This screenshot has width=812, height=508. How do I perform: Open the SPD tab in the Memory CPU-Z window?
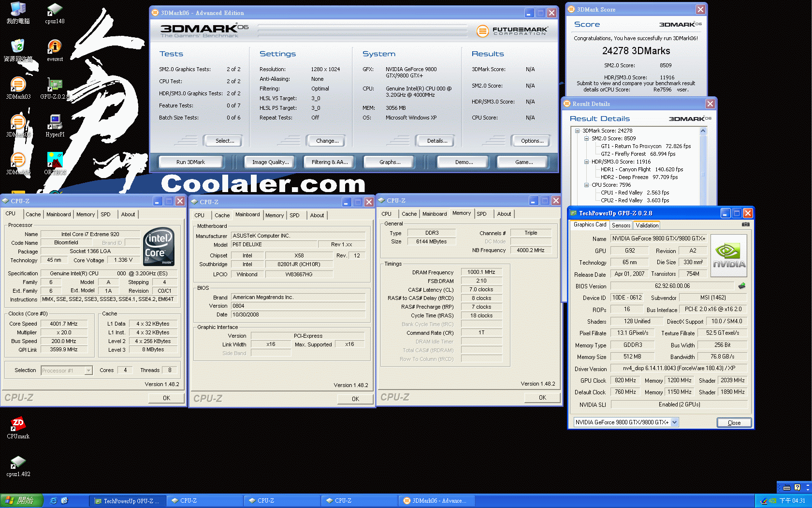(x=481, y=214)
